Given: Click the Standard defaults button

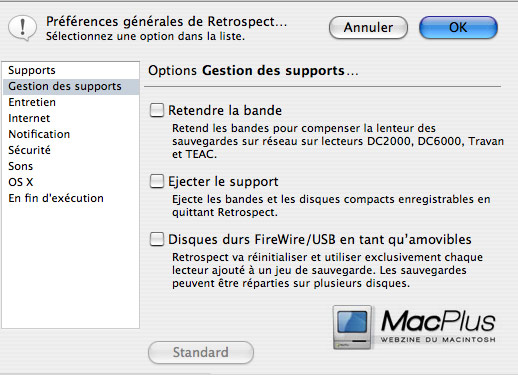Looking at the screenshot, I should click(x=201, y=352).
